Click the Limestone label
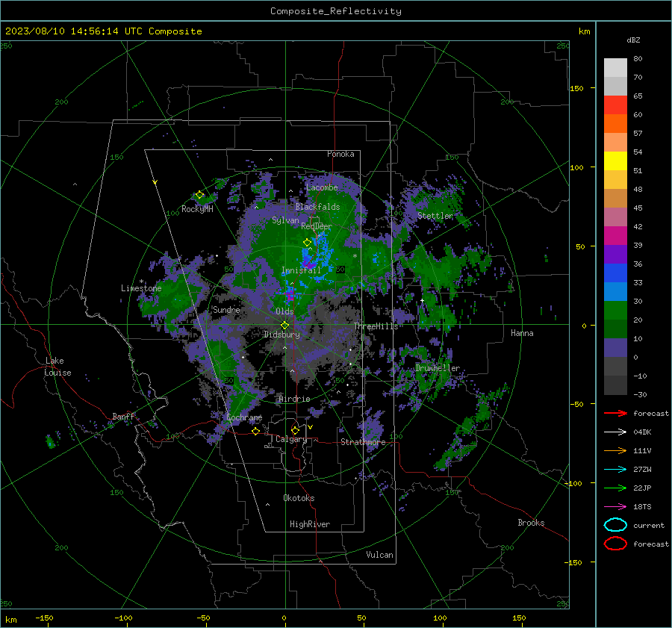 click(x=141, y=288)
